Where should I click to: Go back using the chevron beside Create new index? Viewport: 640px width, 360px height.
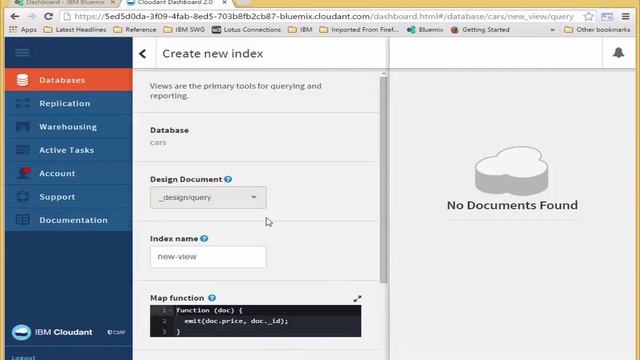pos(142,53)
